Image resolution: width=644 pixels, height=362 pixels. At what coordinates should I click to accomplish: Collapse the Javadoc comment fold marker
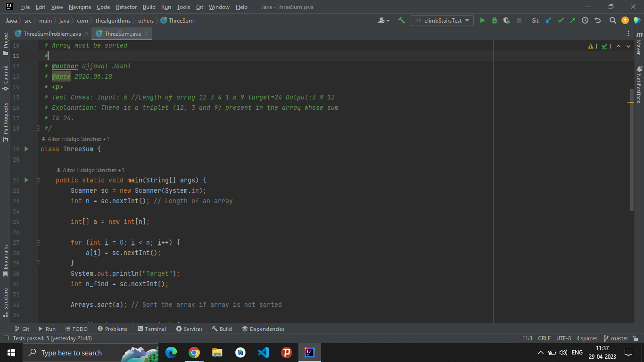(x=38, y=128)
